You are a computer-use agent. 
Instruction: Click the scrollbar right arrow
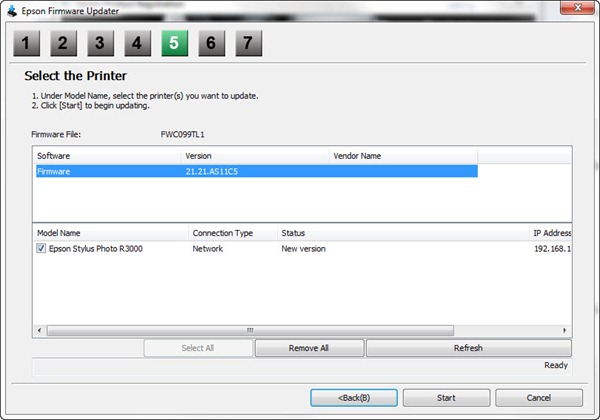coord(565,330)
